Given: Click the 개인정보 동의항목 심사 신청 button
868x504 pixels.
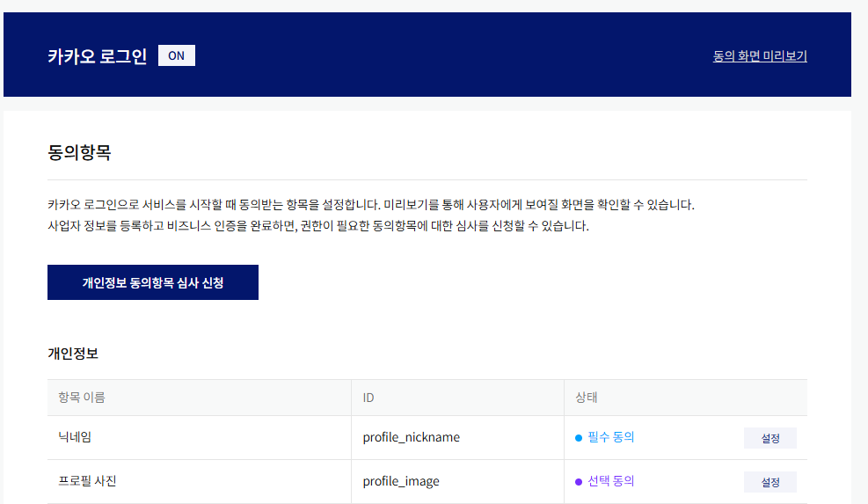Looking at the screenshot, I should (153, 282).
